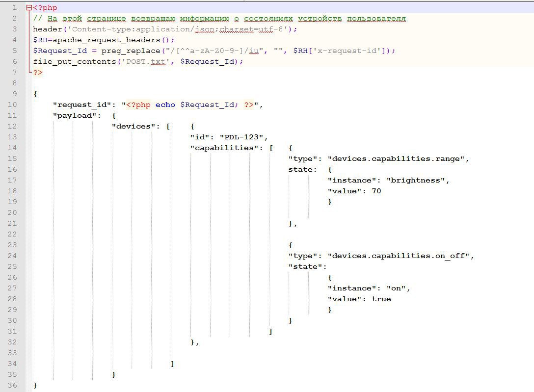
Task: Click the unquoted state key on line 16
Action: click(300, 169)
